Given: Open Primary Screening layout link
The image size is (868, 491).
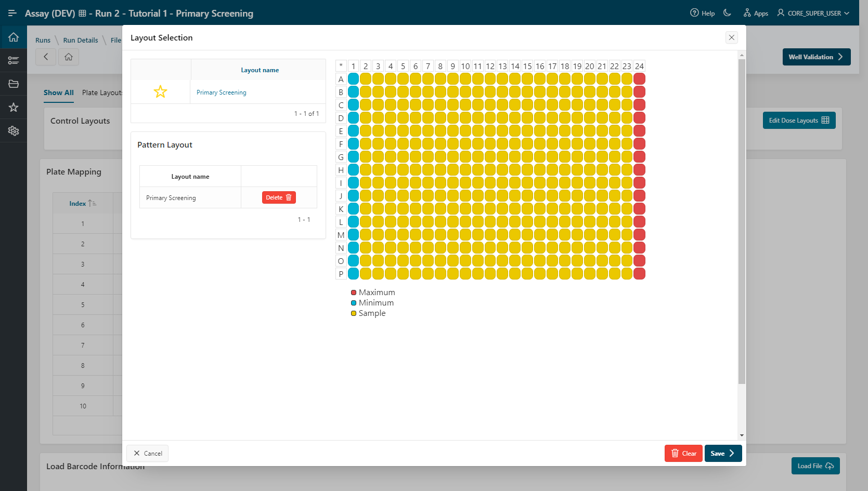Looking at the screenshot, I should pyautogui.click(x=222, y=92).
